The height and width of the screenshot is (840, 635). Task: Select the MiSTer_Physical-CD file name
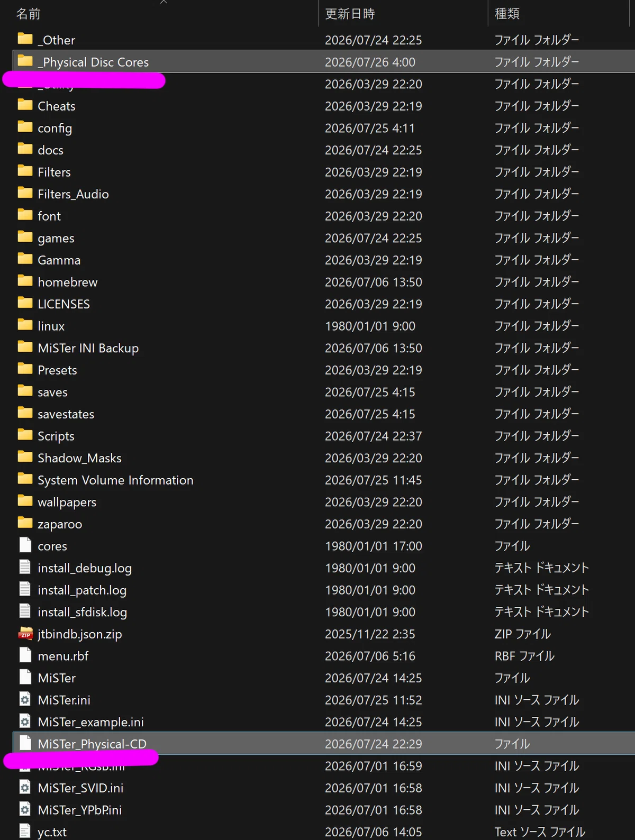pos(92,744)
